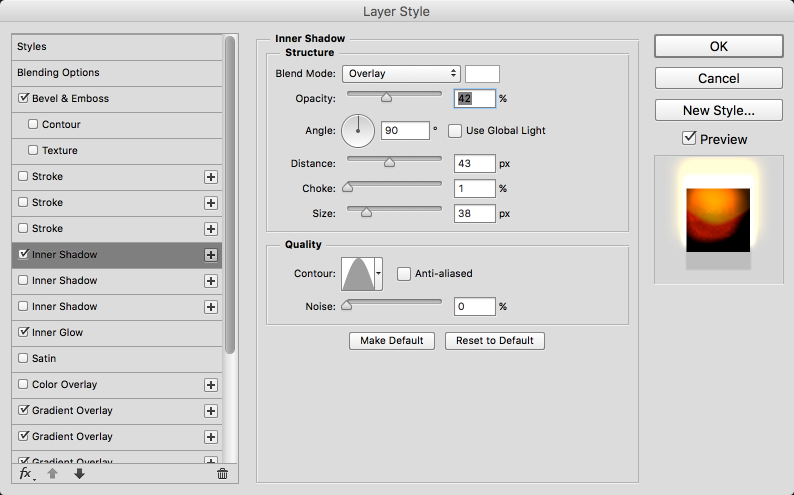Click the Distance value input field
The image size is (794, 495).
tap(475, 163)
